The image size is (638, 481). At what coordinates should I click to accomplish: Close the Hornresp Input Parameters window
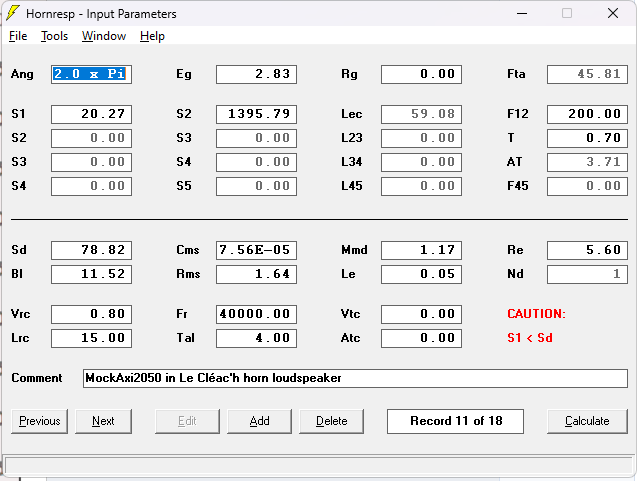pyautogui.click(x=613, y=13)
